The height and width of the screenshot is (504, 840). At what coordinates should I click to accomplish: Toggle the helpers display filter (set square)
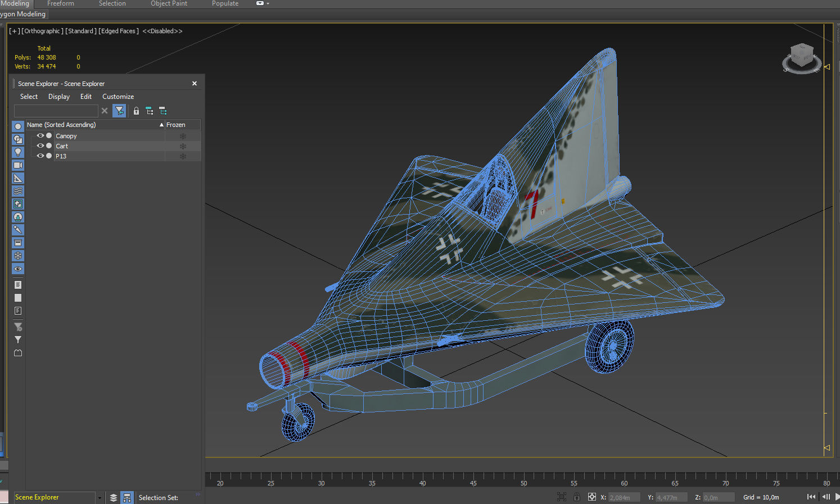[x=18, y=178]
